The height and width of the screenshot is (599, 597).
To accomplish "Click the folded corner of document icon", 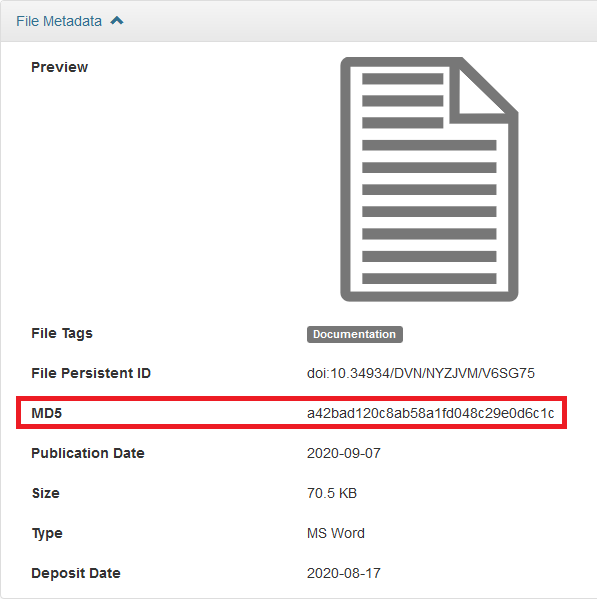I will point(482,92).
